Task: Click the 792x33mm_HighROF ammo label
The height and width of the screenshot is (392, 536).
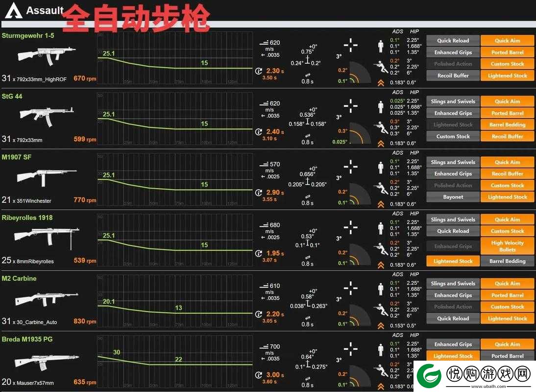Action: click(42, 79)
